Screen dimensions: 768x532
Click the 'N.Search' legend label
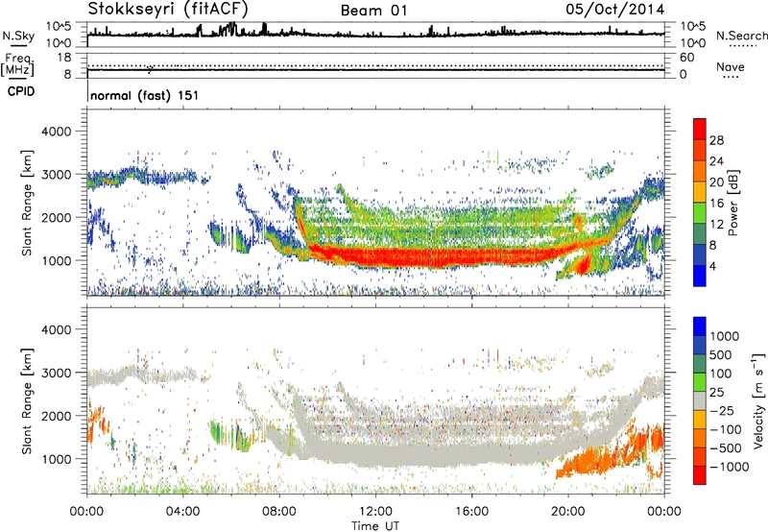click(741, 36)
